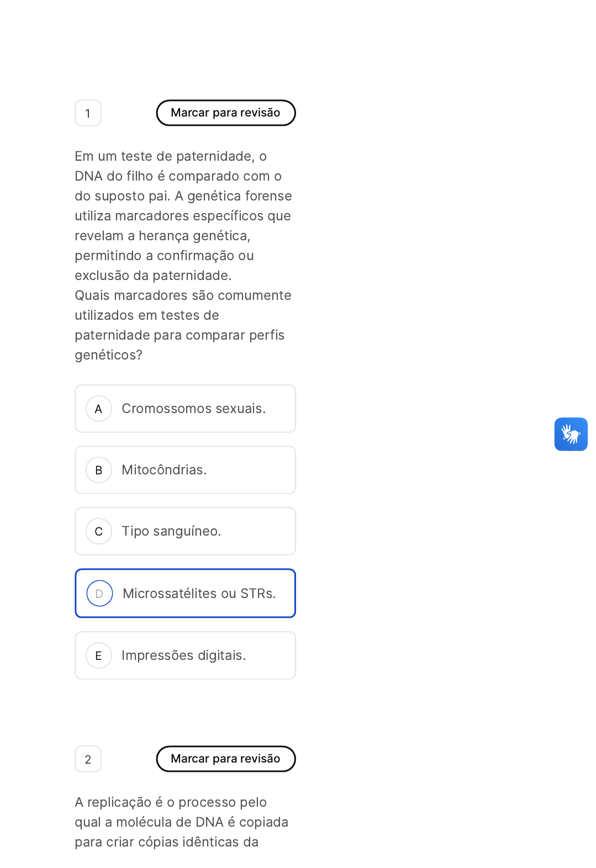
Task: Select radio circle C for Tipo sanguíneo
Action: pos(99,531)
